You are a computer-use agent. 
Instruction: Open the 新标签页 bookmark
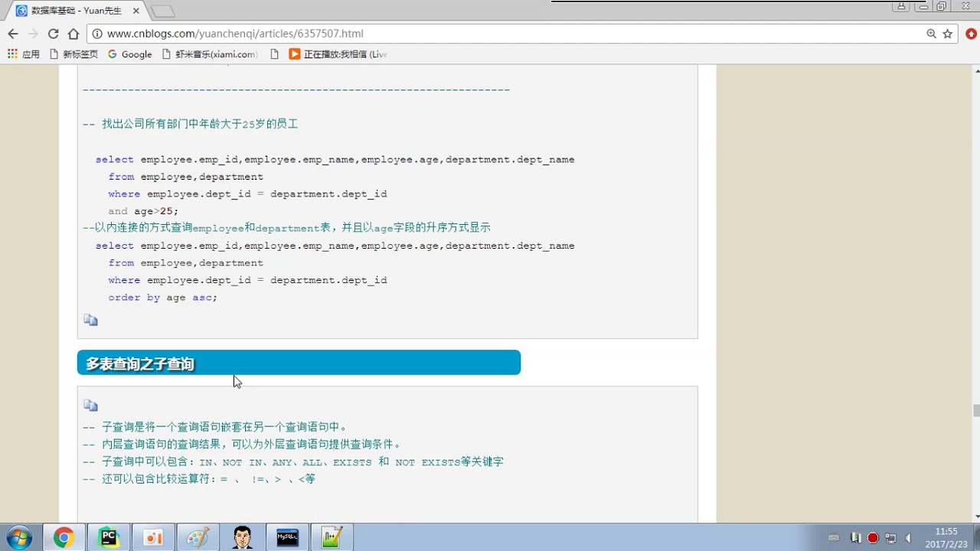(x=73, y=54)
